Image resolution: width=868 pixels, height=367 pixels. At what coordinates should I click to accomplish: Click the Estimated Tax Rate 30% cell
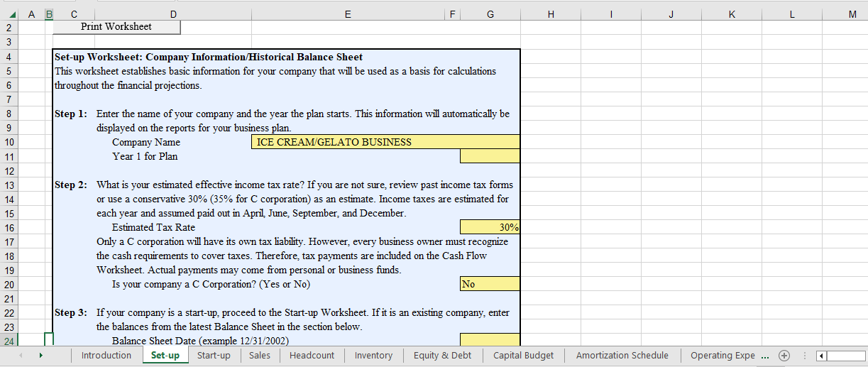tap(490, 227)
